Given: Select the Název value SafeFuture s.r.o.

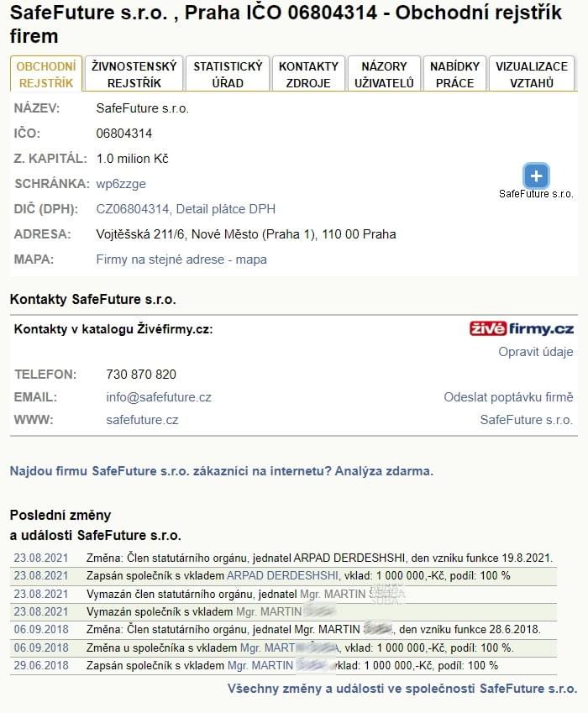Looking at the screenshot, I should coord(142,108).
